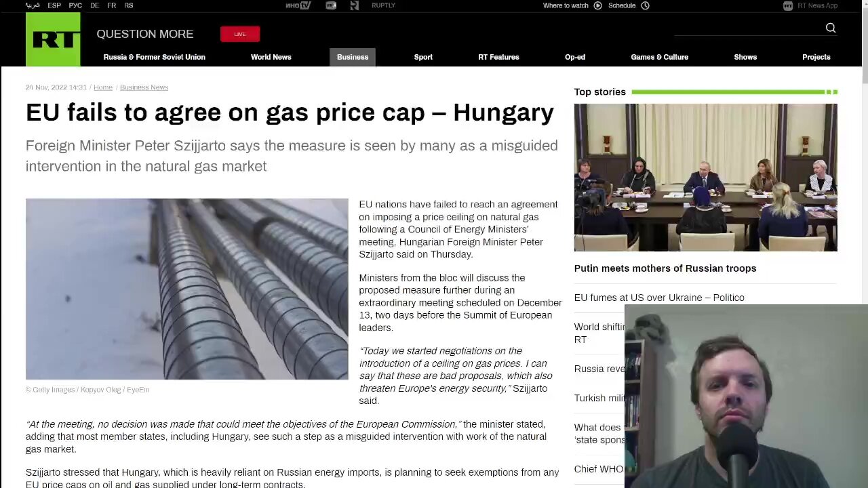Image resolution: width=868 pixels, height=488 pixels.
Task: Click into the search input field
Action: click(x=748, y=28)
